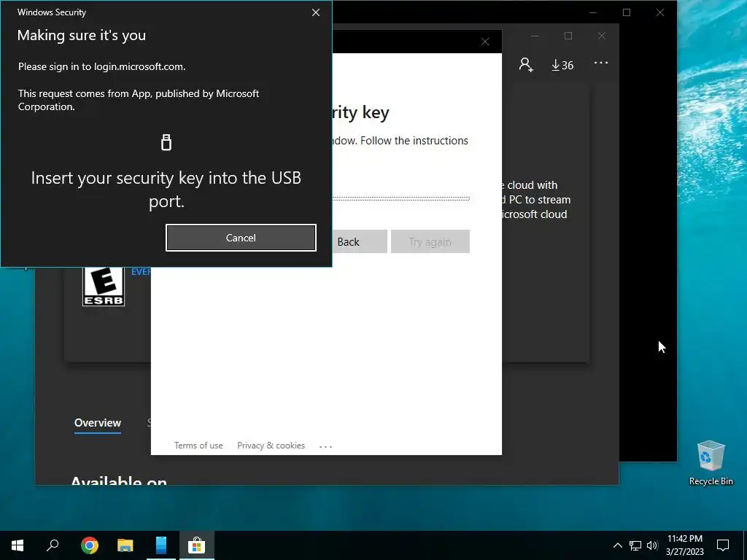Select the Recycle Bin desktop icon
Screen dimensions: 747x560
tap(711, 463)
